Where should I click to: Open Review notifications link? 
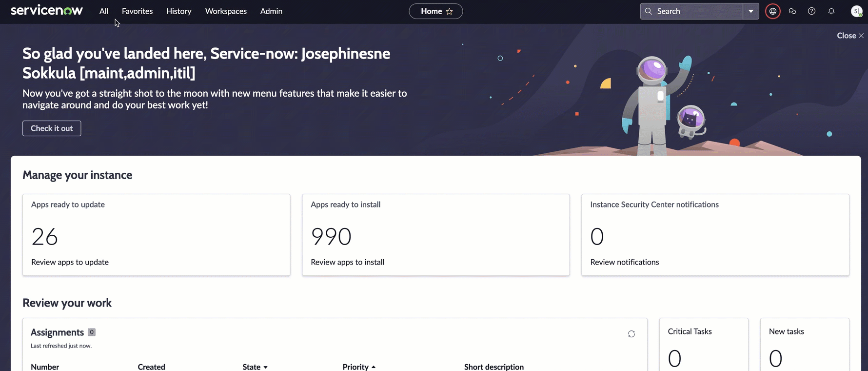(x=624, y=262)
